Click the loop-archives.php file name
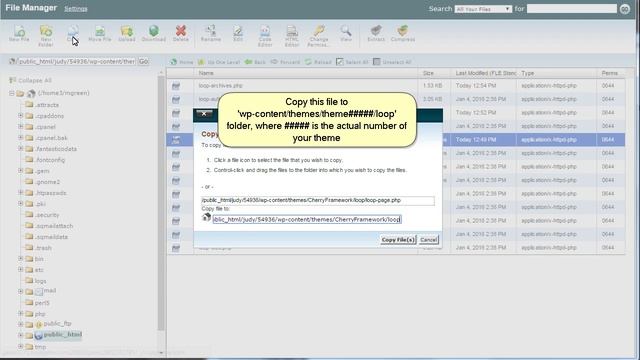The image size is (640, 360). tap(220, 86)
